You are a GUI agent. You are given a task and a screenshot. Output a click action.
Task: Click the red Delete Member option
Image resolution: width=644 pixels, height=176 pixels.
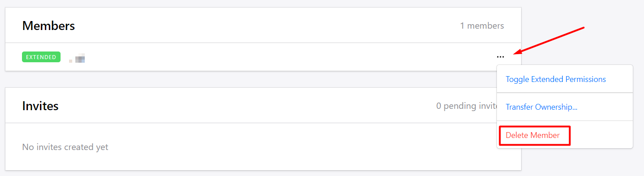533,135
